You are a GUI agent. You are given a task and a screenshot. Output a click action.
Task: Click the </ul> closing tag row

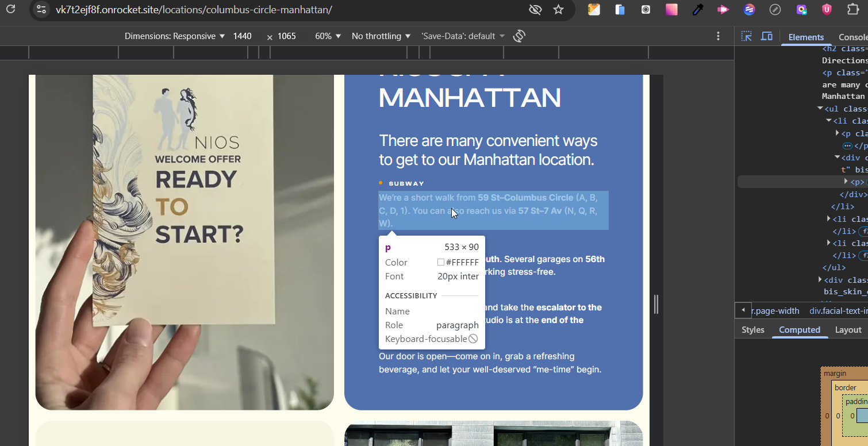coord(834,267)
